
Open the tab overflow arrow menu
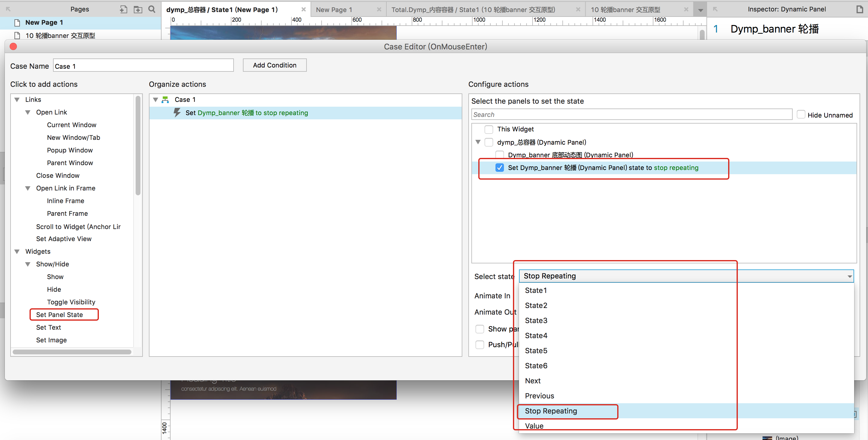[x=700, y=10]
